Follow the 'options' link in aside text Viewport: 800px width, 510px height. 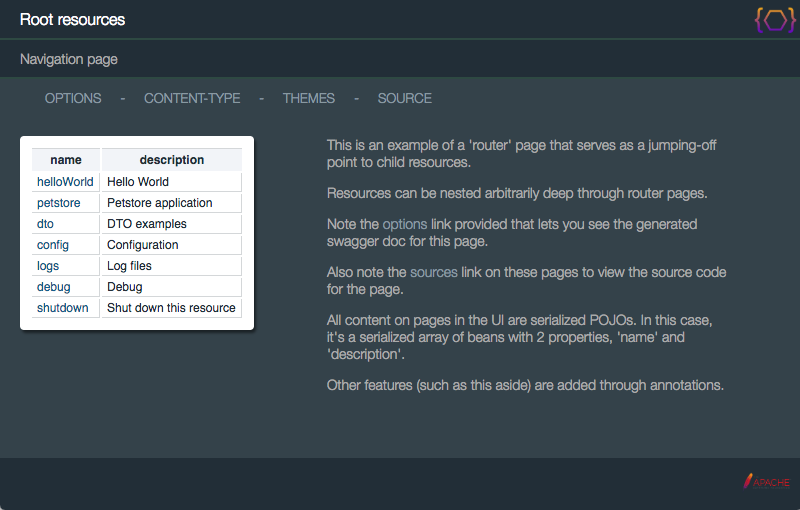click(404, 224)
